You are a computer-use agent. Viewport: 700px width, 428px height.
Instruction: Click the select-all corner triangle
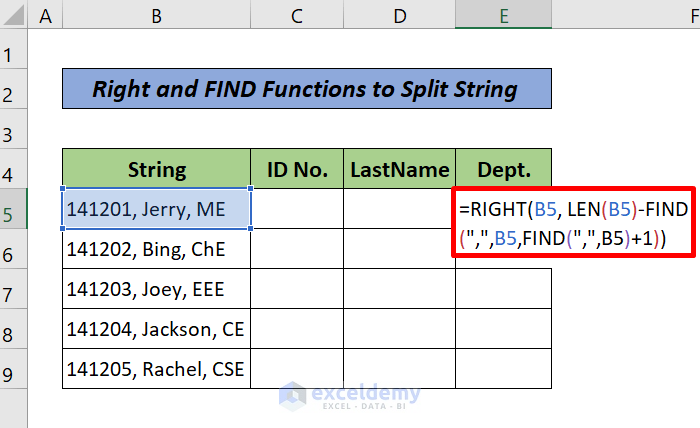[x=14, y=16]
